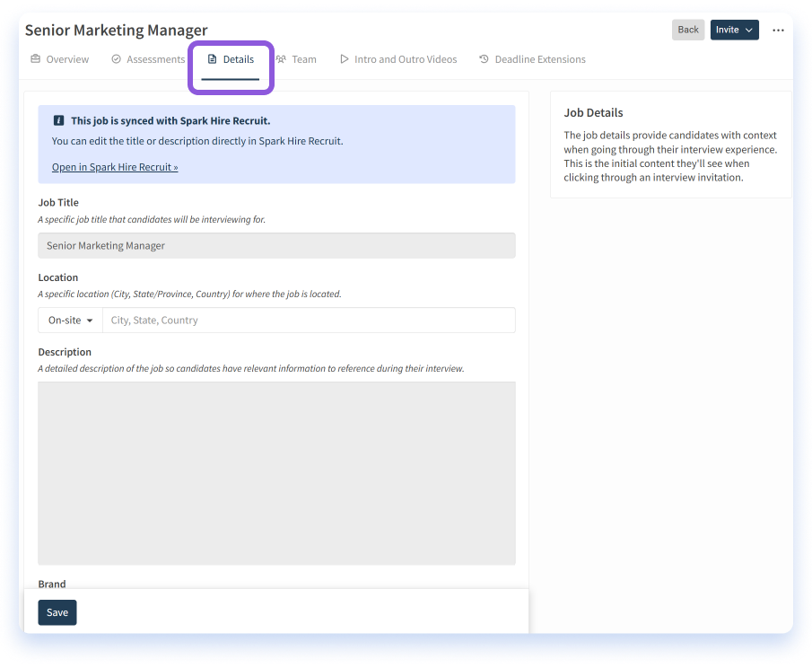Image resolution: width=812 pixels, height=668 pixels.
Task: Open the Deadline Extensions tab
Action: [x=532, y=59]
